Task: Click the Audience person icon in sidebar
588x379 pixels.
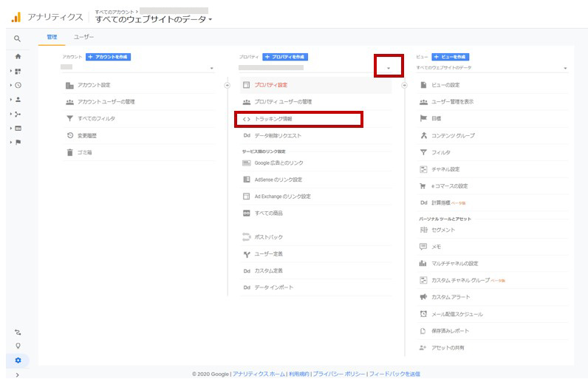Action: pyautogui.click(x=18, y=99)
